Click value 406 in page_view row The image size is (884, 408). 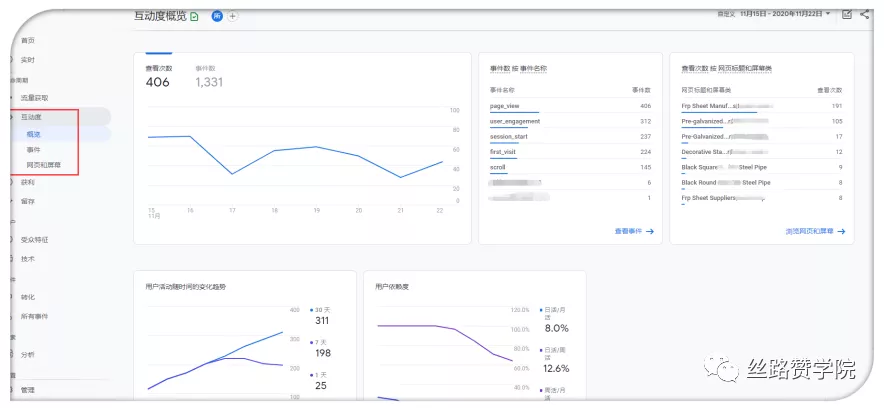(646, 106)
